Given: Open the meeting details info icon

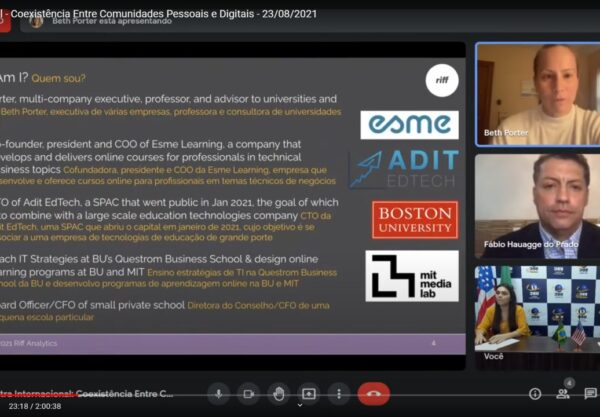Looking at the screenshot, I should click(535, 394).
